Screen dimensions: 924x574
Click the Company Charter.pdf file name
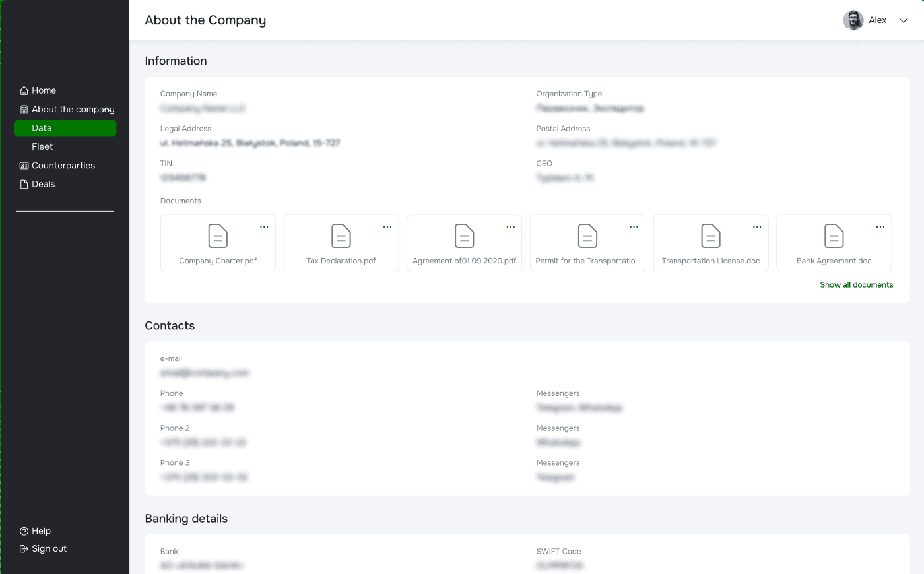218,261
